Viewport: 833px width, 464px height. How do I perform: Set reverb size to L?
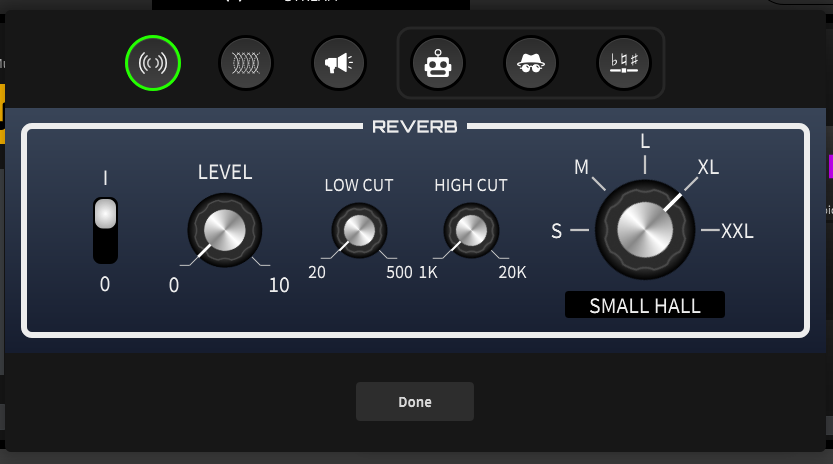645,141
